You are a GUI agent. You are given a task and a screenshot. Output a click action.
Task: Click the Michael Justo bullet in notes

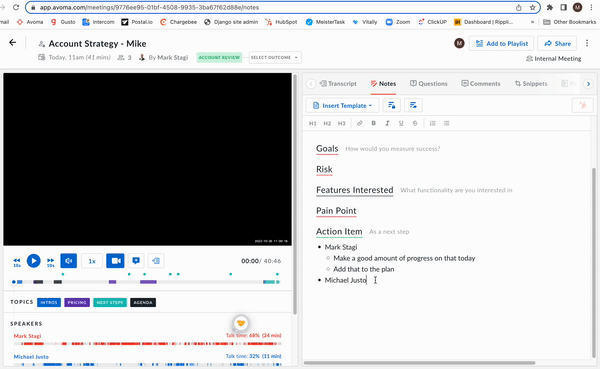tap(346, 280)
